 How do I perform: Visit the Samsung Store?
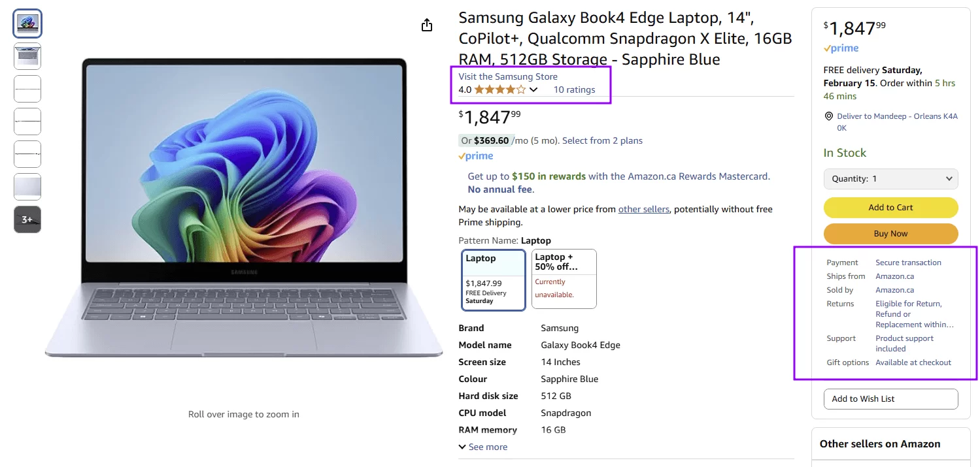[508, 76]
